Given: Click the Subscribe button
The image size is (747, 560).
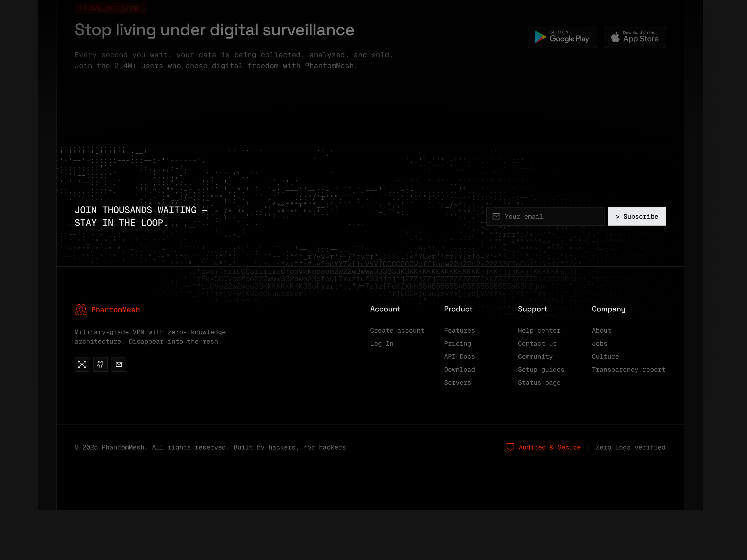Looking at the screenshot, I should coord(637,216).
